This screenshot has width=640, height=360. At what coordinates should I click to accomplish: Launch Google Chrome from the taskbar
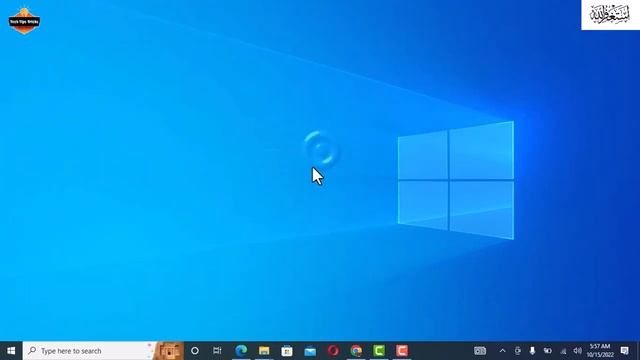click(x=356, y=351)
